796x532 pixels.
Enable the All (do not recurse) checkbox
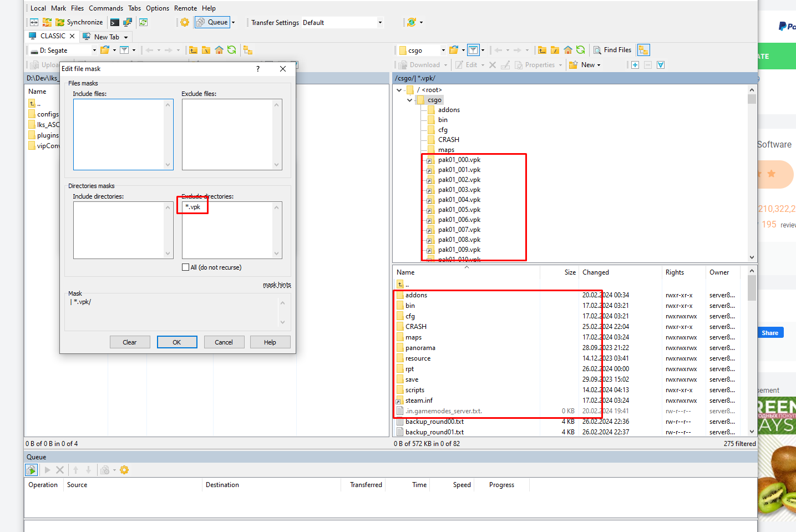[x=186, y=267]
